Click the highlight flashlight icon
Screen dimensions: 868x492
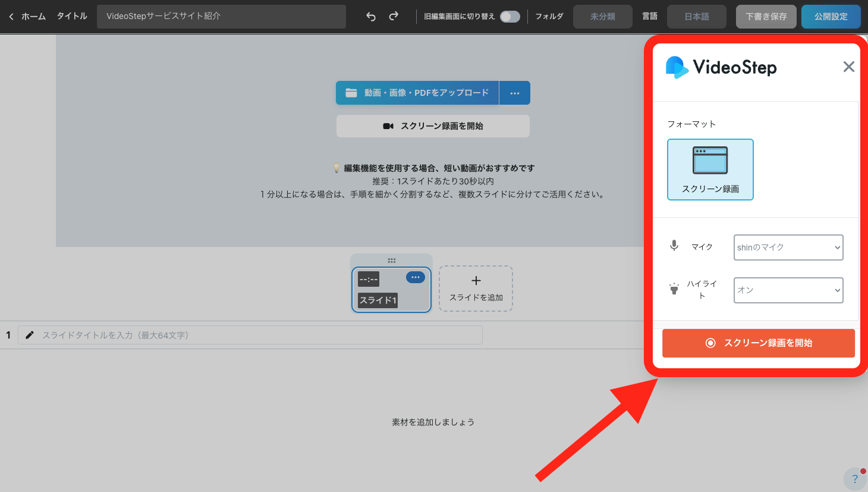coord(674,289)
